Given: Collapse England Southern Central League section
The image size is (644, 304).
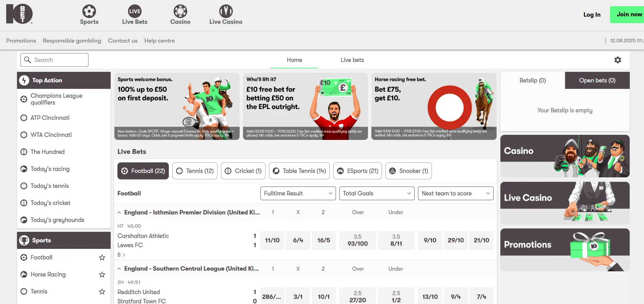Looking at the screenshot, I should 119,269.
